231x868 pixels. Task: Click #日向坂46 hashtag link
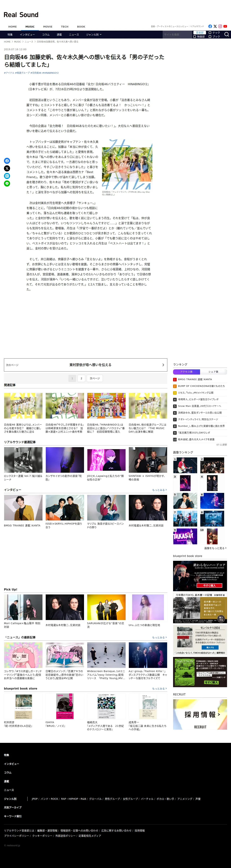coord(36,73)
